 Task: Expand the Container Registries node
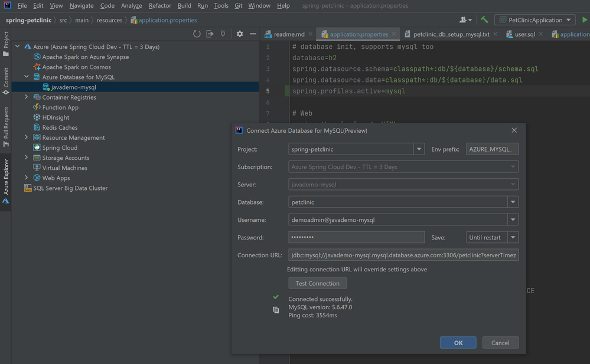pyautogui.click(x=27, y=97)
